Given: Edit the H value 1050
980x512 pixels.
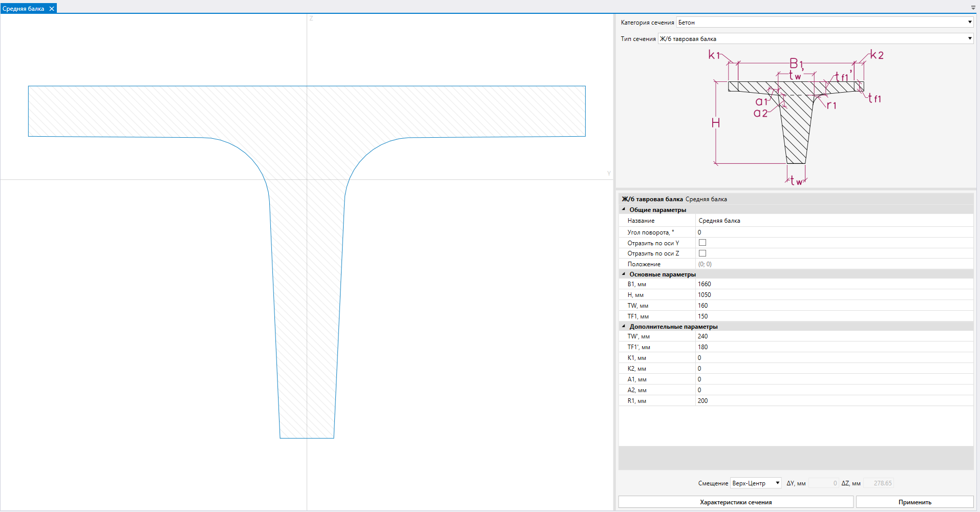Looking at the screenshot, I should [835, 295].
